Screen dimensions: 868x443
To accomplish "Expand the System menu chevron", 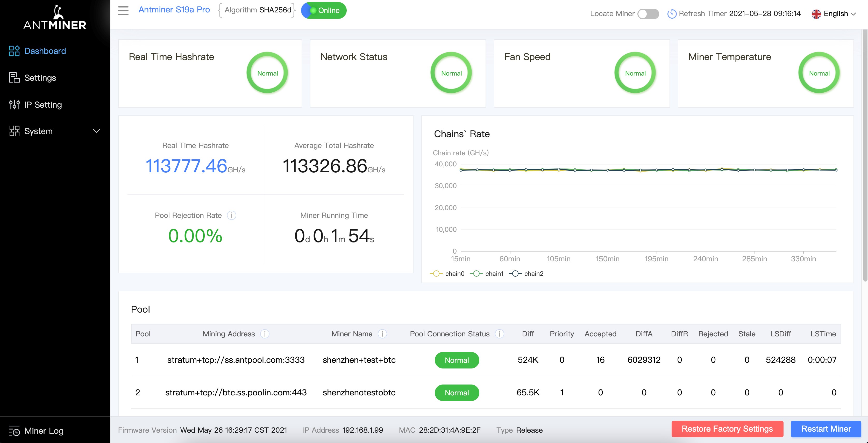I will coord(97,131).
